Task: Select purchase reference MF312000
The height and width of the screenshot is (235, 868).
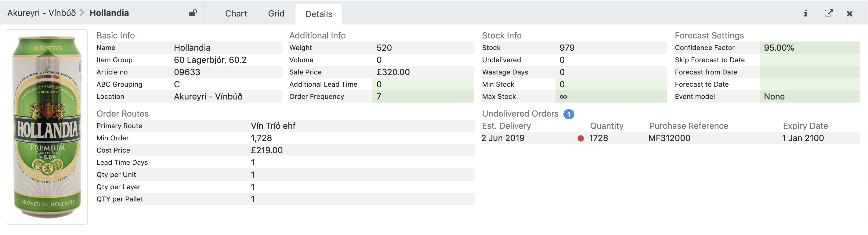Action: tap(669, 138)
